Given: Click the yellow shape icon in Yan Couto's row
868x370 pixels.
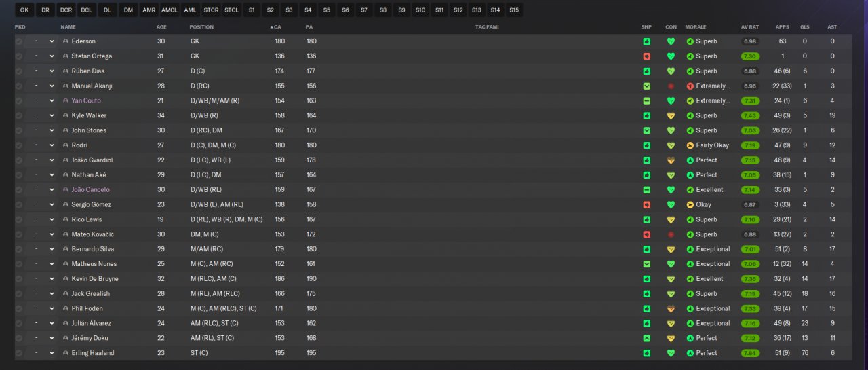Looking at the screenshot, I should [x=646, y=101].
